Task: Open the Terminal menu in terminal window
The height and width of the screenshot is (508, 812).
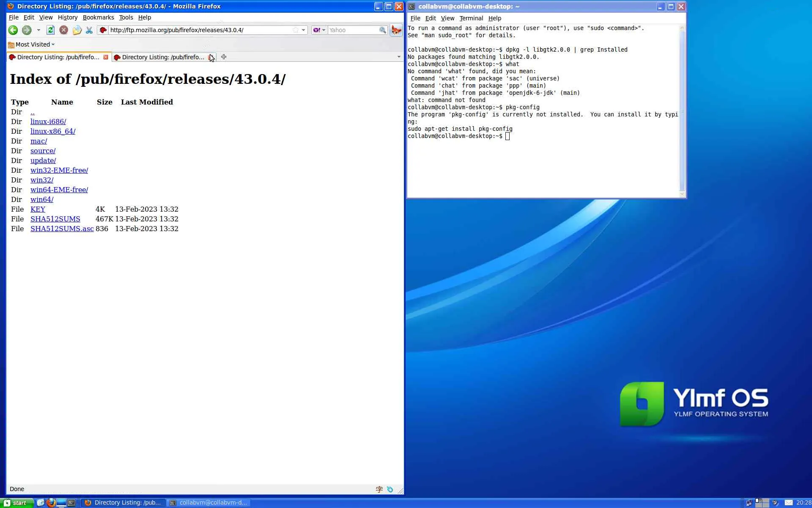Action: tap(471, 18)
